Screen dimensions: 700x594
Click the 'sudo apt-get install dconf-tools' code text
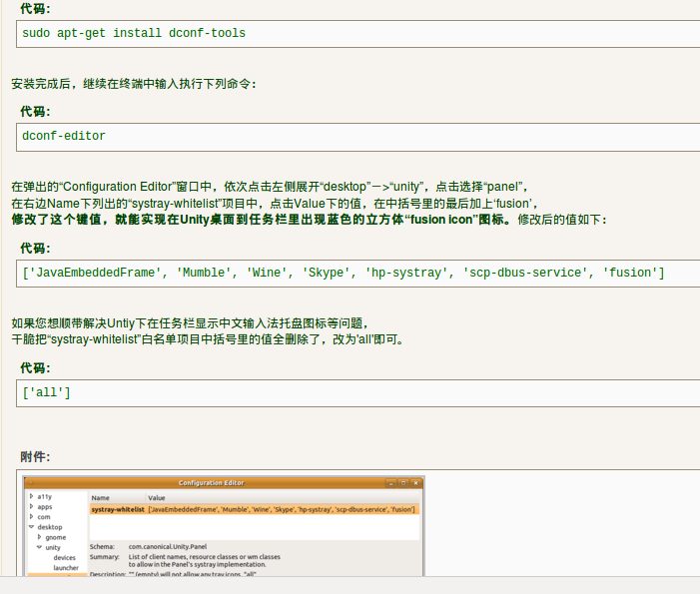point(134,33)
